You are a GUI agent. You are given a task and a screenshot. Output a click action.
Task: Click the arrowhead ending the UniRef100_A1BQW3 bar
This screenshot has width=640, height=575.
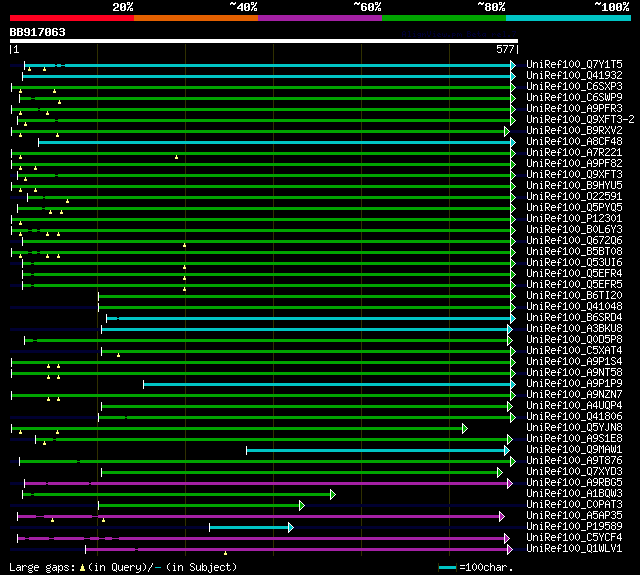click(333, 495)
